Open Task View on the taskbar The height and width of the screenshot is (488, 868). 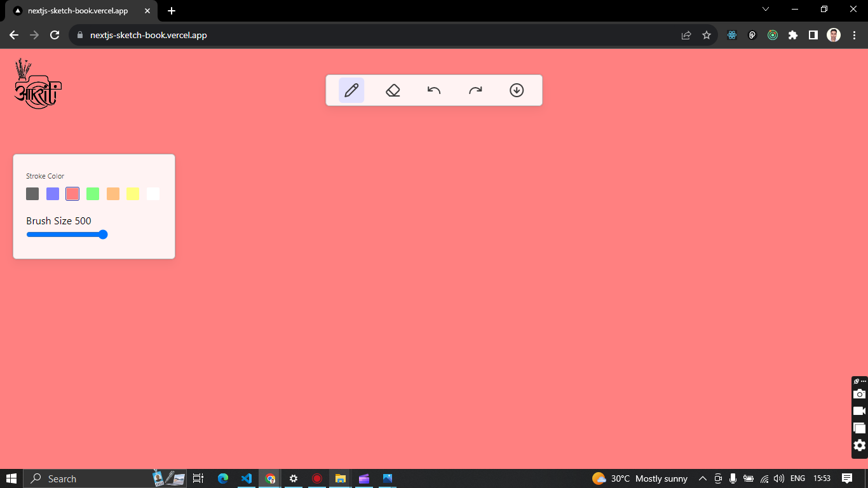(x=198, y=478)
